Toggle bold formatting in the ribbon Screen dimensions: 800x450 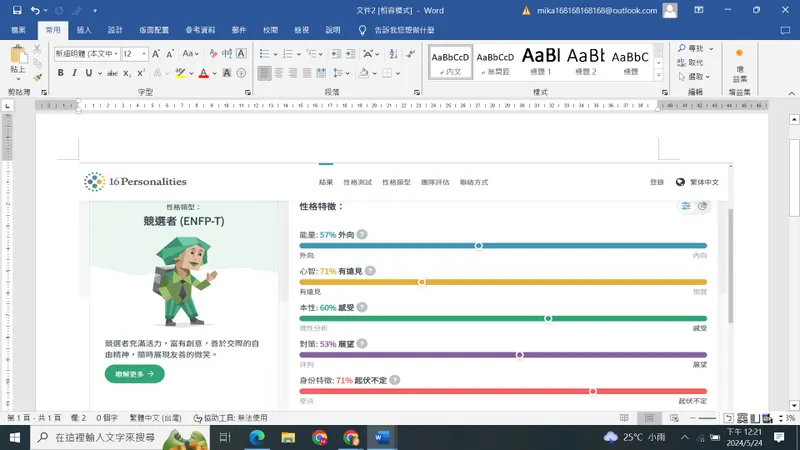pyautogui.click(x=61, y=73)
